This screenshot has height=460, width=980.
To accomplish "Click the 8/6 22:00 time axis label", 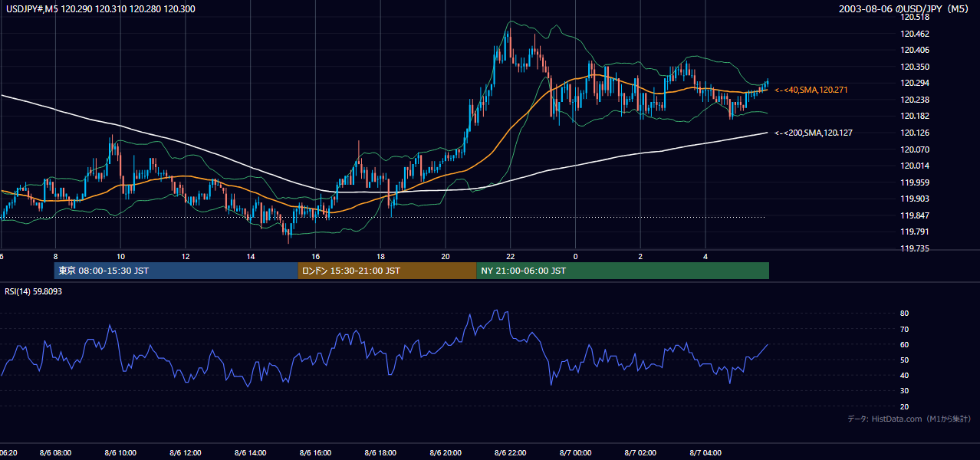I will (x=511, y=453).
